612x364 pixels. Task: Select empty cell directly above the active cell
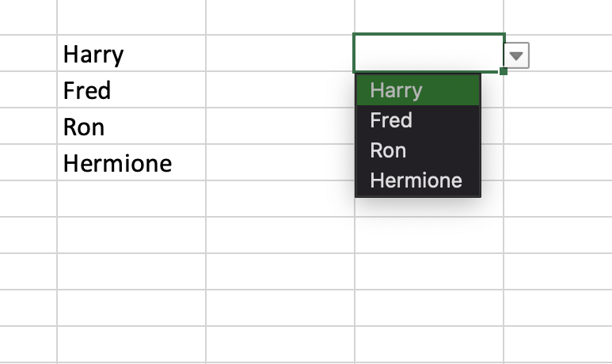[x=428, y=17]
